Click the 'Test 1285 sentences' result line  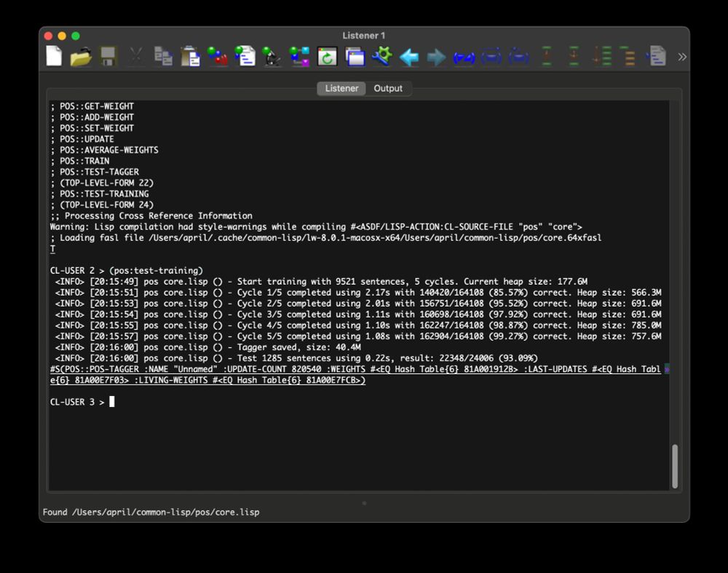pos(296,358)
